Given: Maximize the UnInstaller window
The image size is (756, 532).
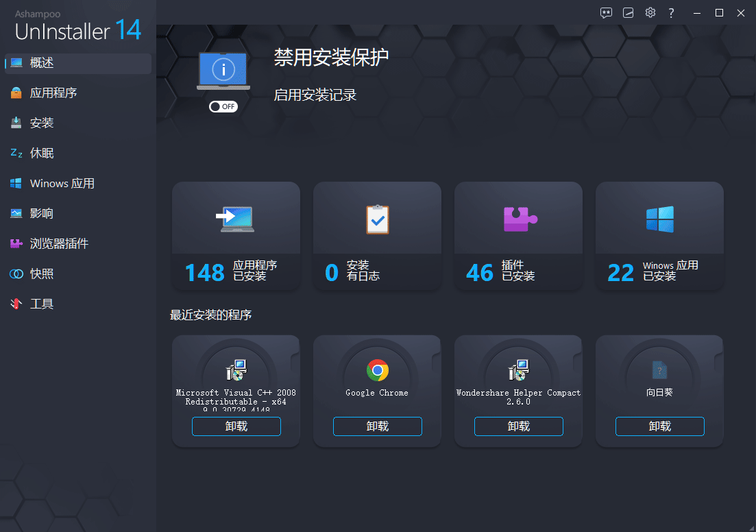Looking at the screenshot, I should [x=719, y=13].
